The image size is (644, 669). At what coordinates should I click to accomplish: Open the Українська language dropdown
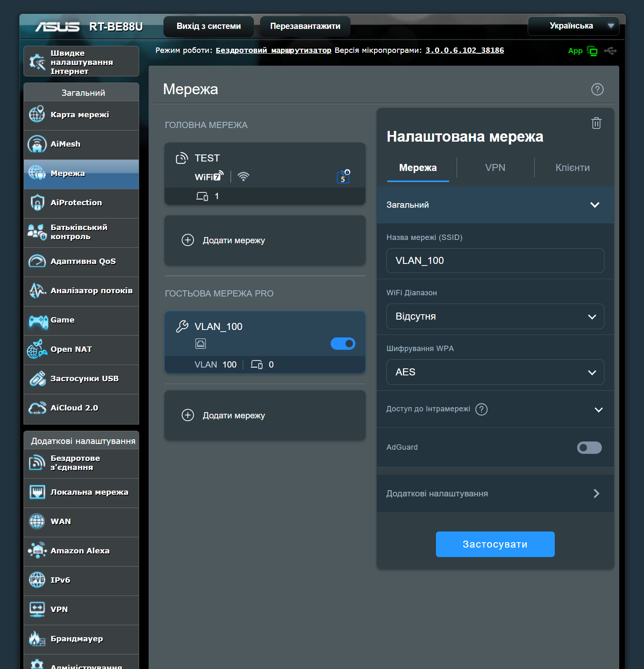[x=573, y=26]
